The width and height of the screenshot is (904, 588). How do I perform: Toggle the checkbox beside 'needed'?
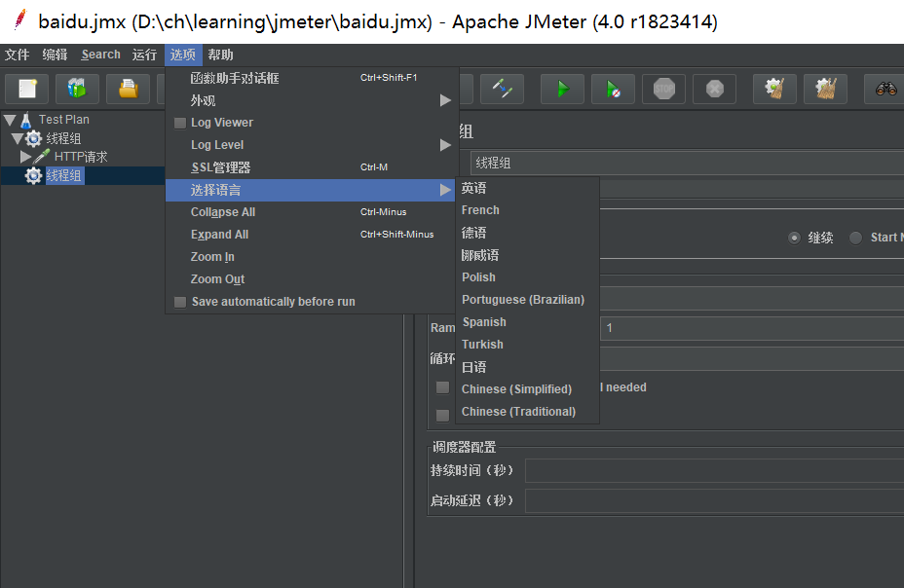[x=443, y=387]
